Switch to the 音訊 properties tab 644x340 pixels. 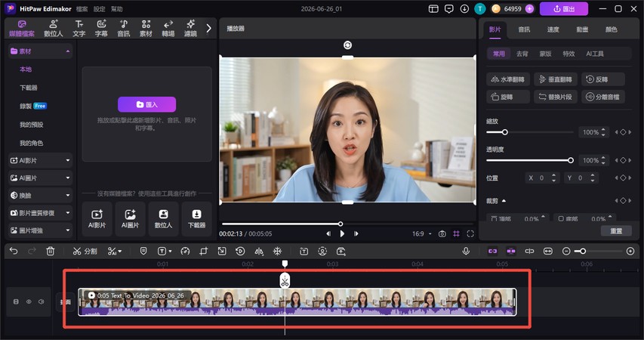click(524, 29)
